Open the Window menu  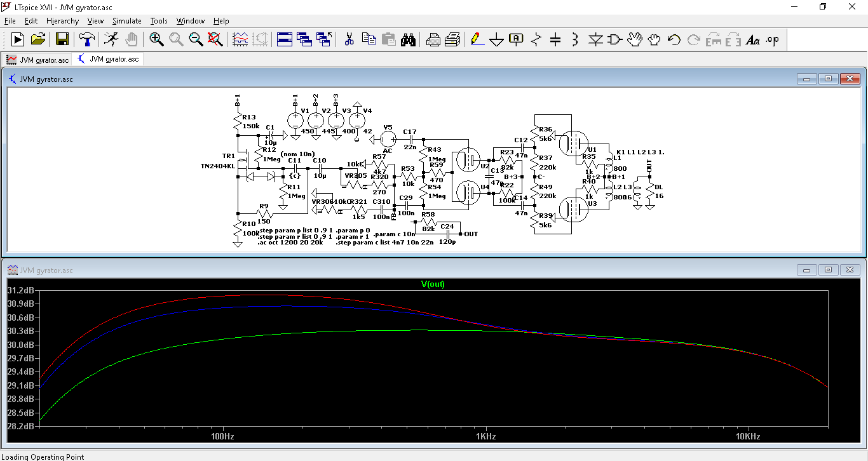[x=191, y=21]
